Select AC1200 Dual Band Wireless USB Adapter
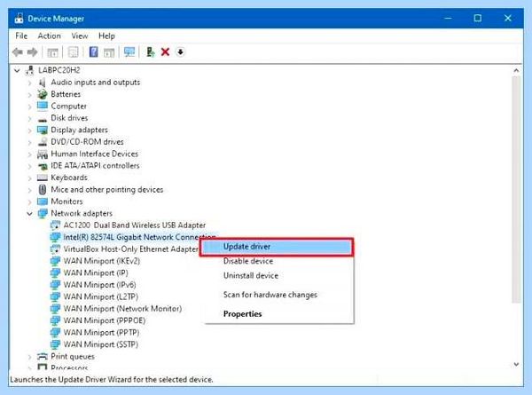This screenshot has width=532, height=395. coord(135,225)
